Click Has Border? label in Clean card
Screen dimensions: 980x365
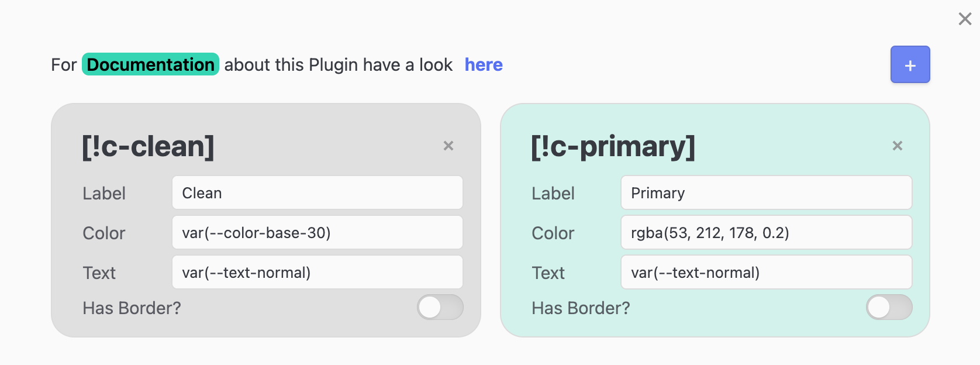(x=132, y=308)
